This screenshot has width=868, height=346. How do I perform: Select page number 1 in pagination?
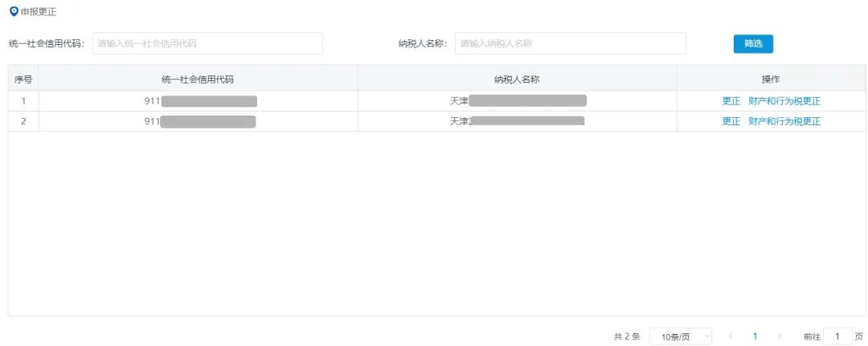[x=755, y=336]
